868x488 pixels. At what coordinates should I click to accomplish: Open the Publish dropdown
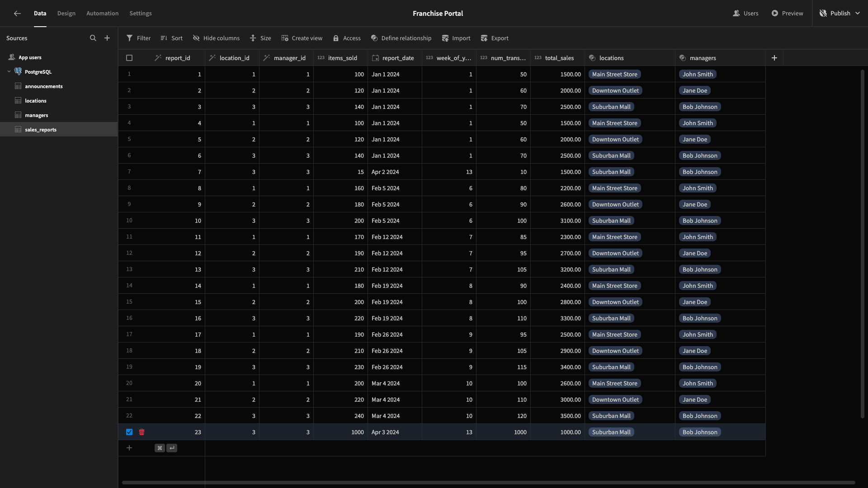coord(840,13)
